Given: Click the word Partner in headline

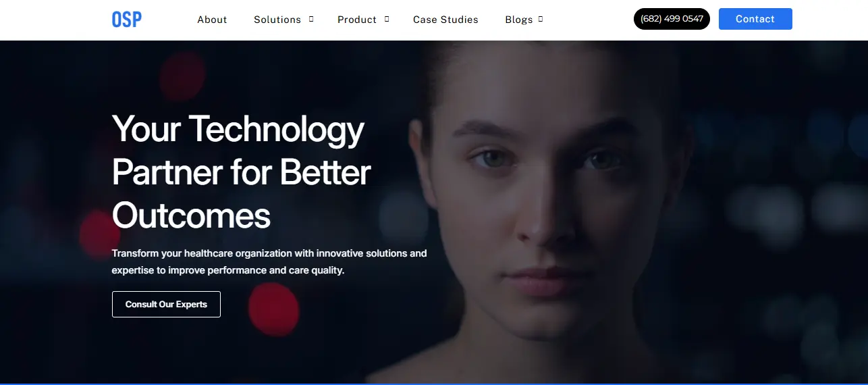Looking at the screenshot, I should (168, 172).
